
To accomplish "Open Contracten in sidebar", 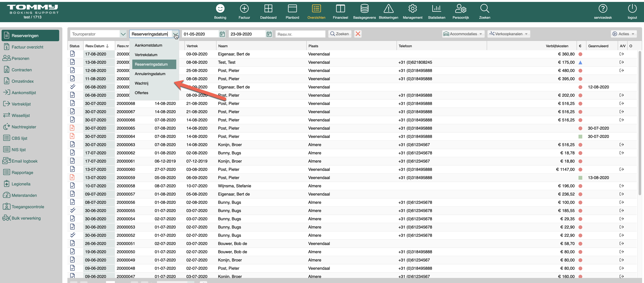I will tap(30, 70).
